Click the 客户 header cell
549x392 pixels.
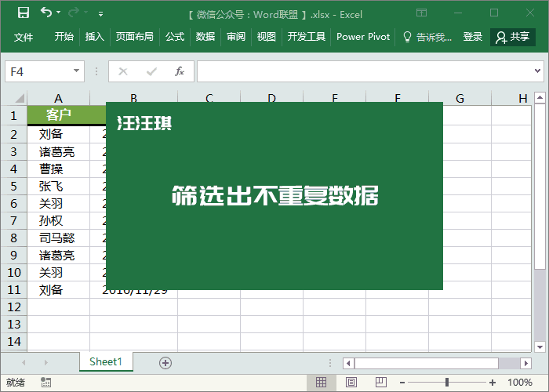tap(59, 114)
